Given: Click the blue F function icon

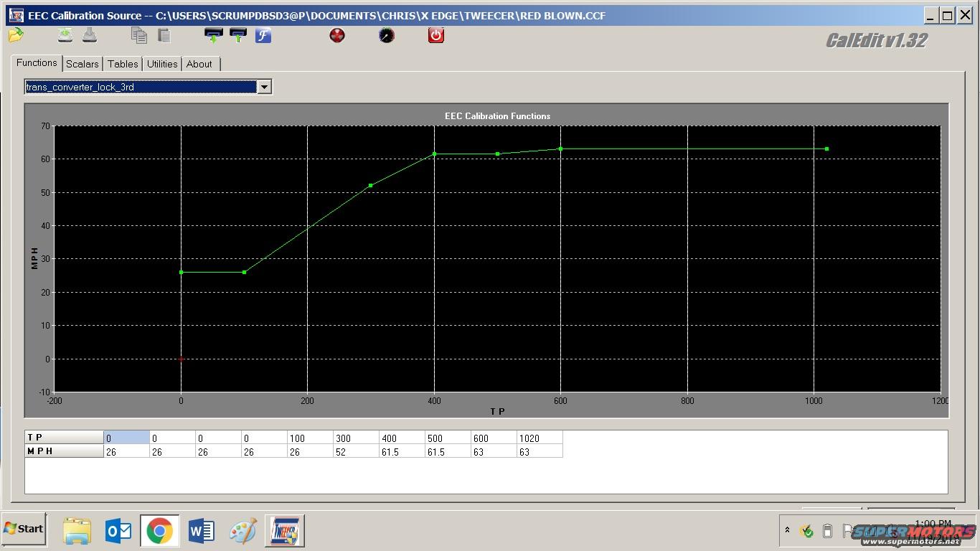Looking at the screenshot, I should [263, 35].
